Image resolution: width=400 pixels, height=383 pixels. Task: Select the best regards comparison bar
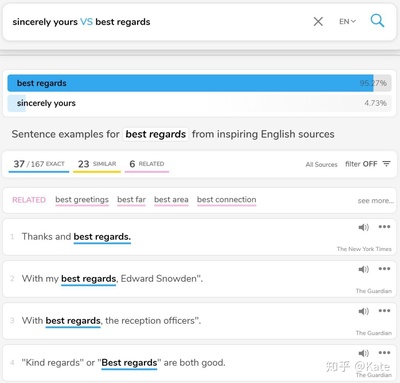pos(199,83)
